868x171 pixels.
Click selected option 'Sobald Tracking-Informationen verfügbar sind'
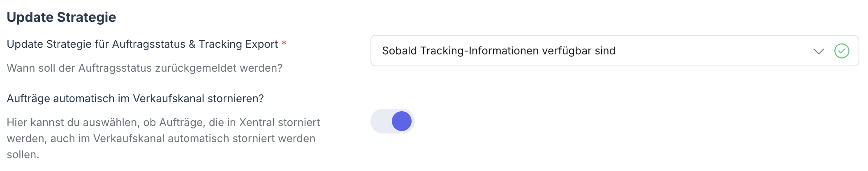(x=498, y=51)
